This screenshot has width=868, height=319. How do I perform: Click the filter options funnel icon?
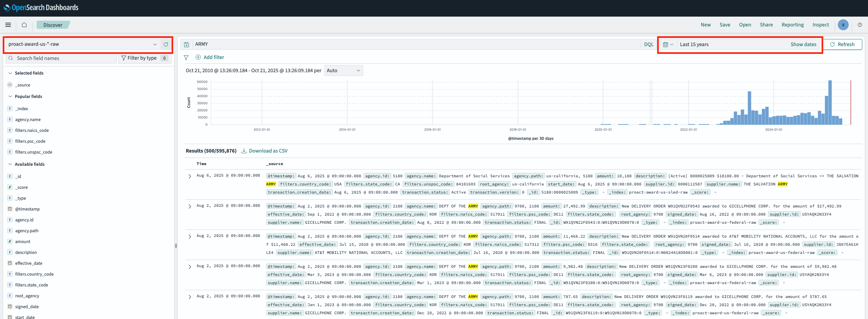tap(186, 58)
